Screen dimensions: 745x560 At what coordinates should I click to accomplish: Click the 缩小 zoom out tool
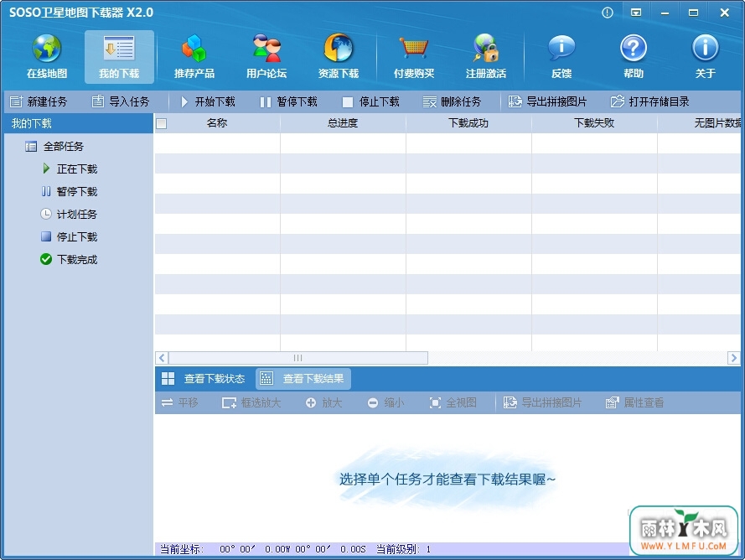point(385,402)
